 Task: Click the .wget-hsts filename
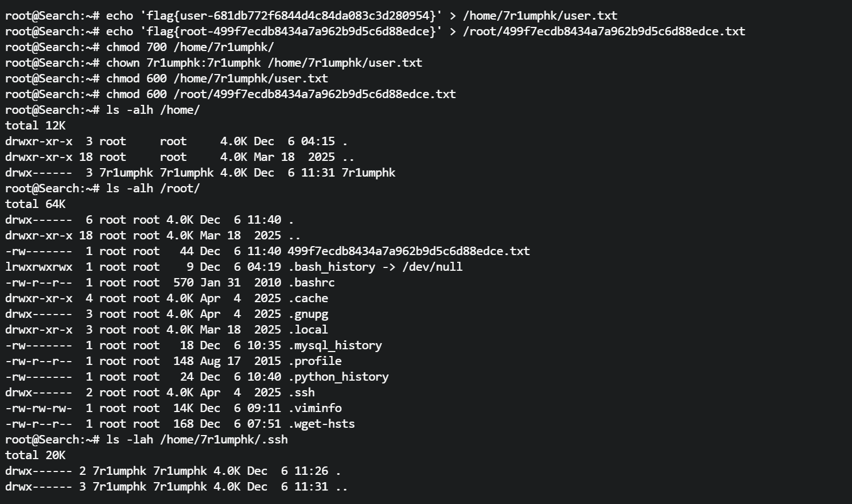coord(321,424)
